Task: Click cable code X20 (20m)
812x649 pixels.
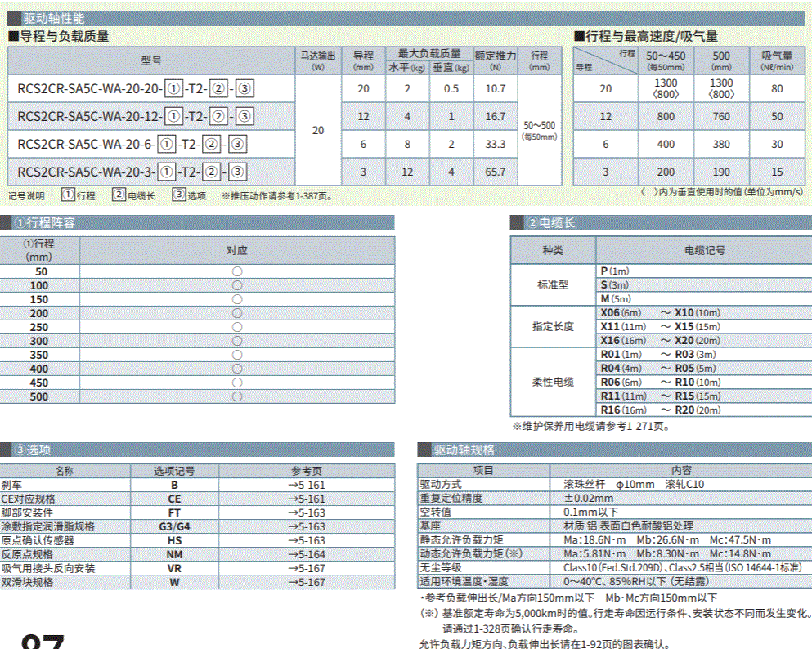Action: [x=697, y=341]
